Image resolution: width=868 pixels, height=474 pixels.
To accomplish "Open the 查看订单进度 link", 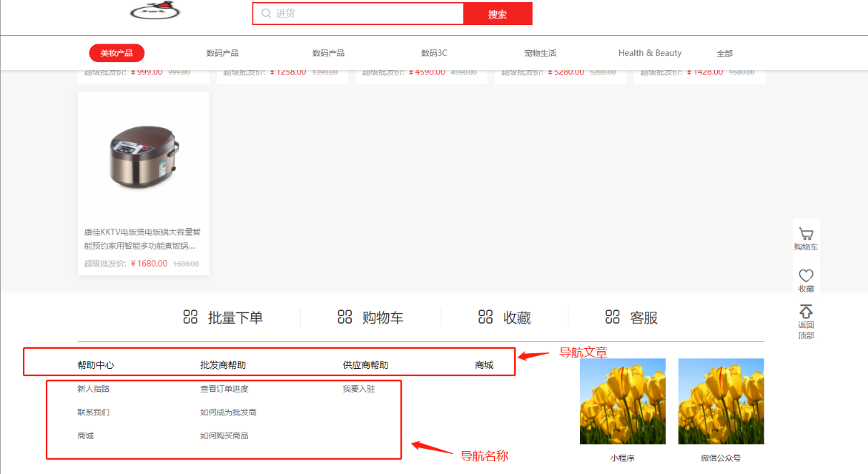I will 224,390.
